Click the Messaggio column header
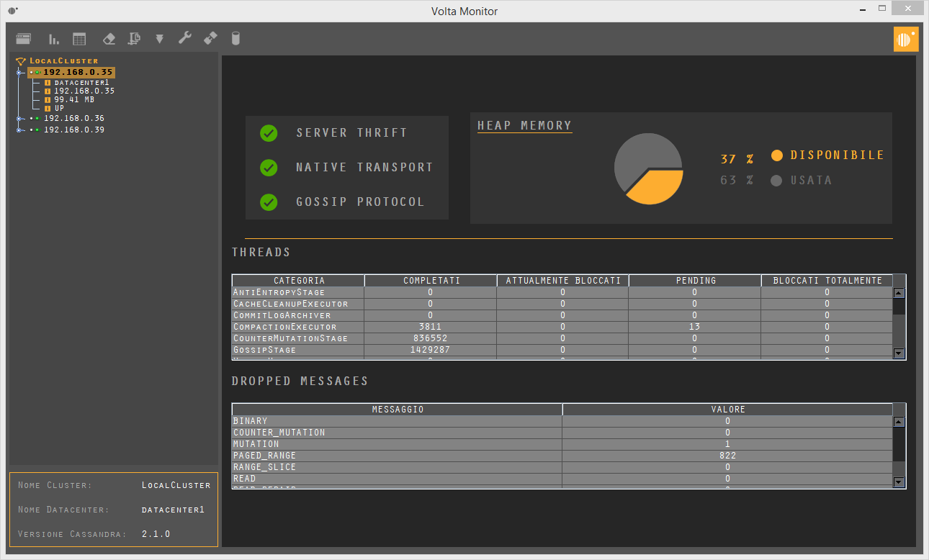 click(398, 410)
